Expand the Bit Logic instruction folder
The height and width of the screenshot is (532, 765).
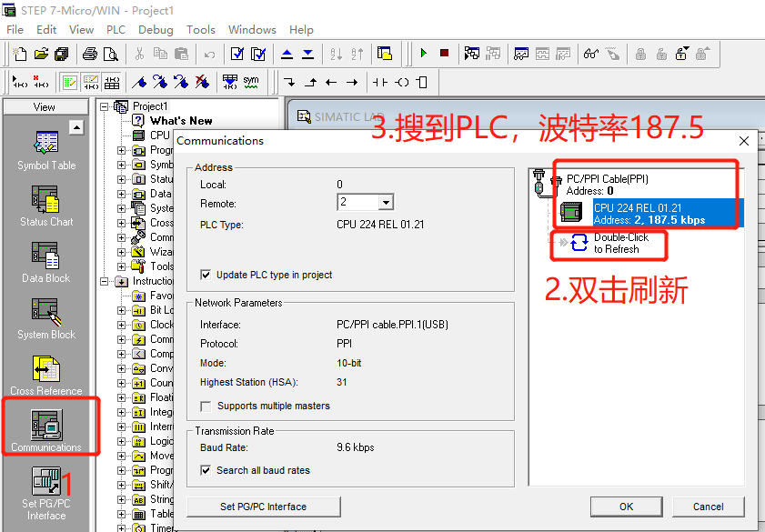coord(121,311)
